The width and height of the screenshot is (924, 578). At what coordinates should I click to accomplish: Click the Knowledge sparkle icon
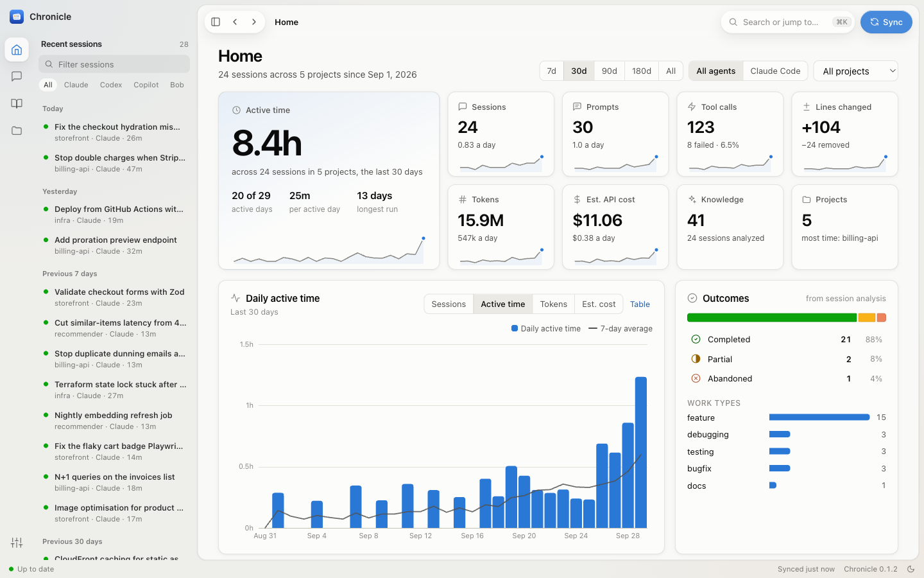[692, 200]
